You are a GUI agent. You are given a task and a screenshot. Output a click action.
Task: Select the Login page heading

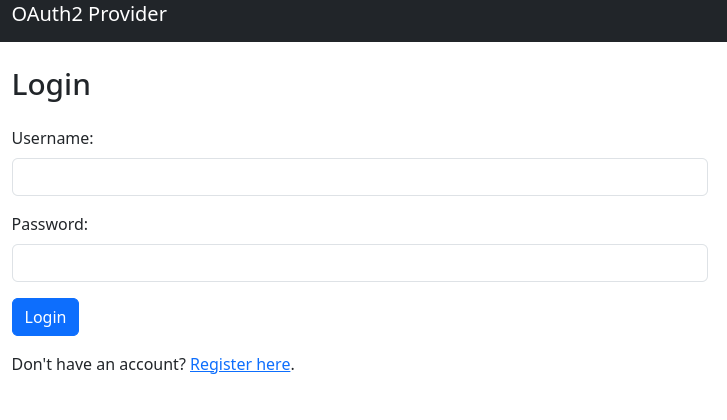coord(51,85)
